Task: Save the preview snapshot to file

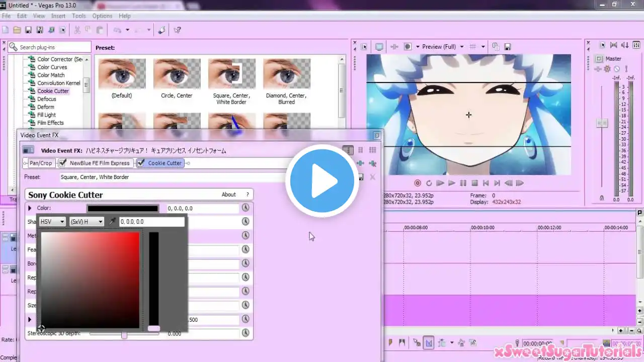Action: (508, 47)
